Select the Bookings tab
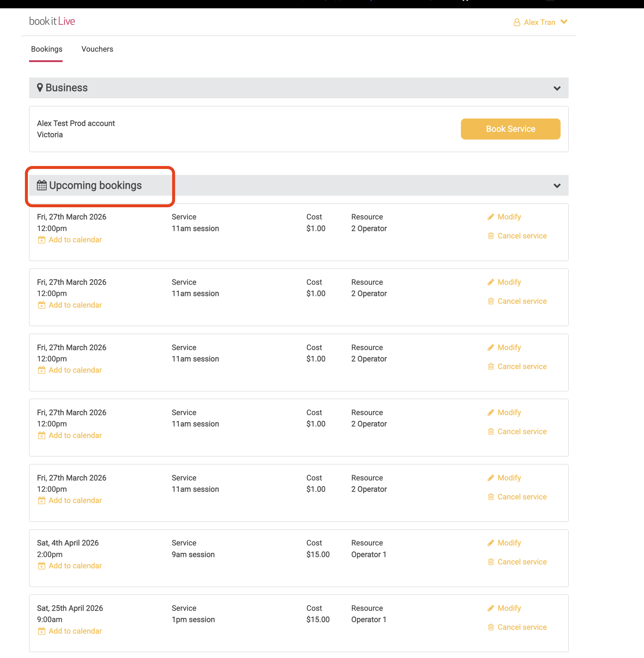Image resolution: width=644 pixels, height=658 pixels. point(47,49)
